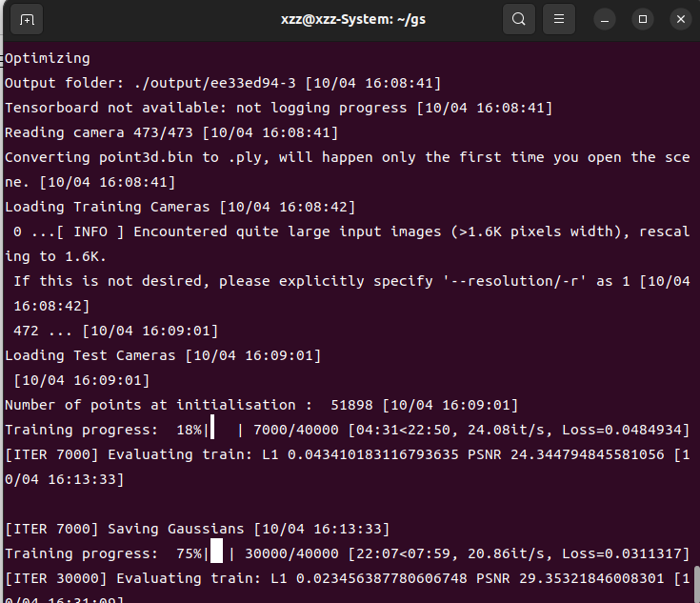
Task: Click the '--resolution/-r' text
Action: tap(514, 281)
